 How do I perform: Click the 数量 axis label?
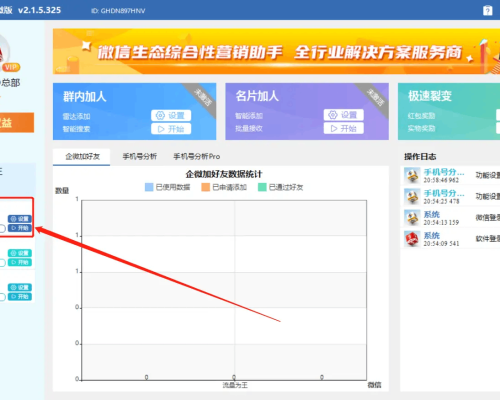(62, 191)
